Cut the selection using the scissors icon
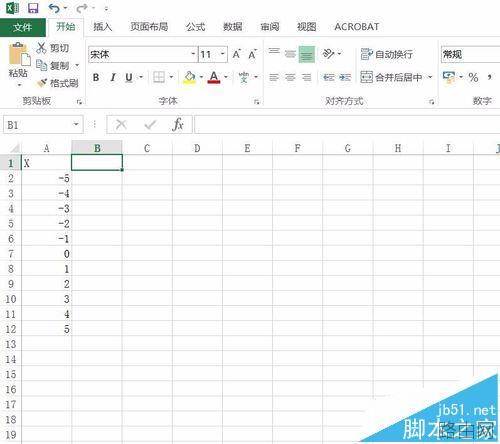 pyautogui.click(x=41, y=48)
